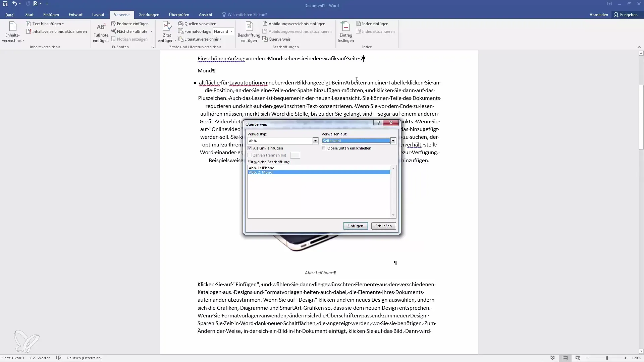Screen dimensions: 644x362
Task: Open Querverweis cross-reference in ribbon
Action: click(276, 39)
